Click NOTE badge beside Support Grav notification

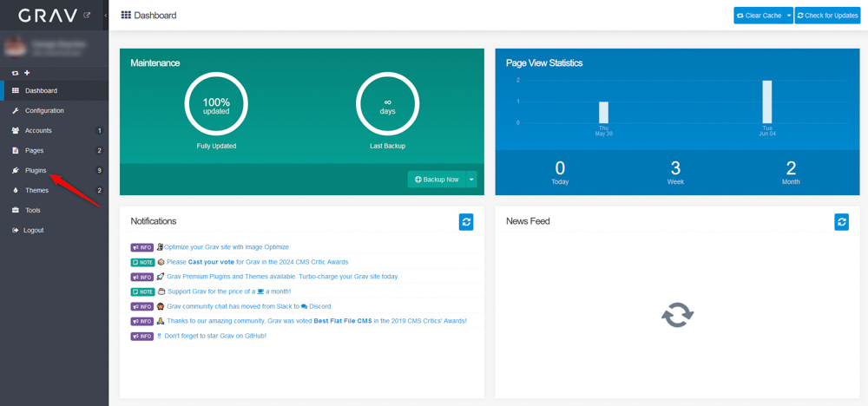click(143, 291)
